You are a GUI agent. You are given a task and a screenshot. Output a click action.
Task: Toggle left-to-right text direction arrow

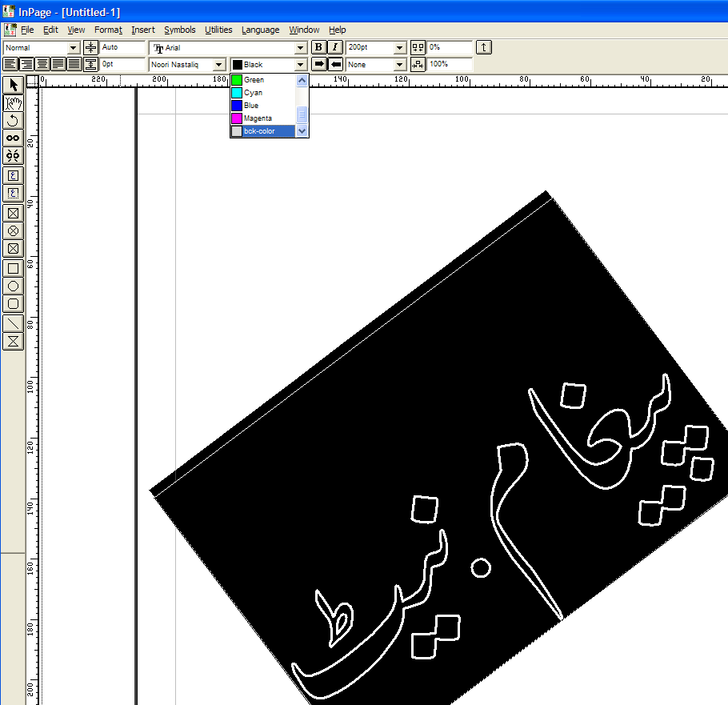[318, 64]
